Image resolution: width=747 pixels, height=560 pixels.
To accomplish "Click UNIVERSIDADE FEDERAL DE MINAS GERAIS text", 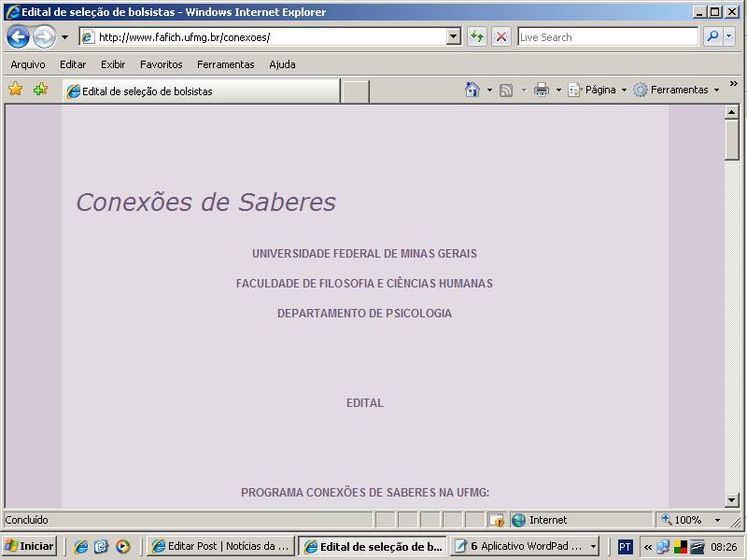I will pyautogui.click(x=364, y=253).
